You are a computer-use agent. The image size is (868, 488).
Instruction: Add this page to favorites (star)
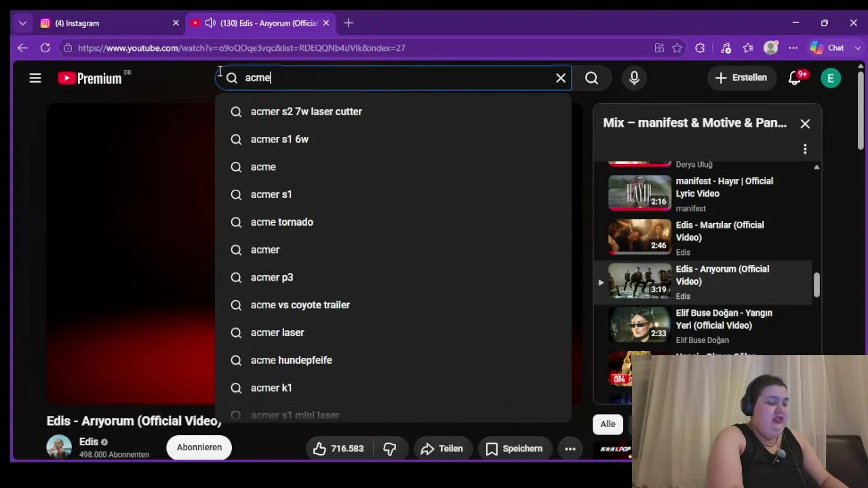click(x=677, y=48)
